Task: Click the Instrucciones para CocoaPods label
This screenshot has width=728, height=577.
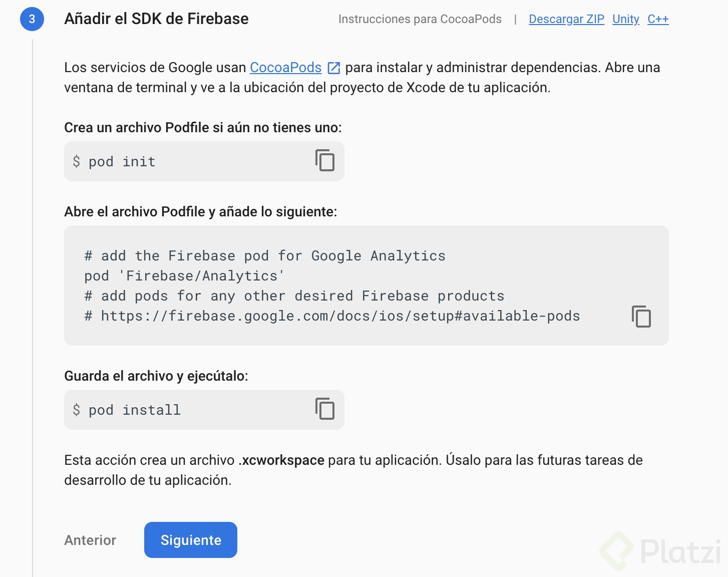Action: coord(420,19)
